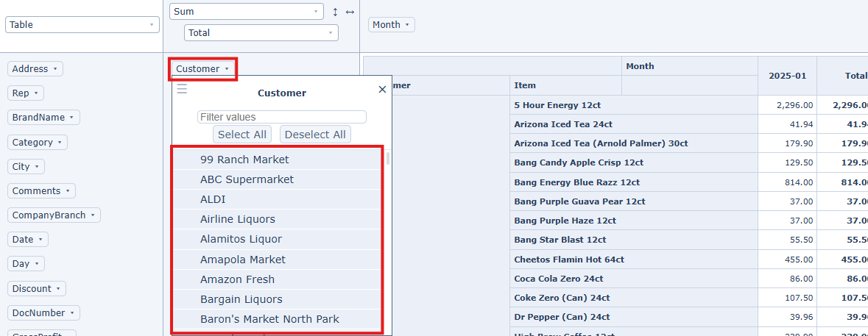Click the Deselect All button
The width and height of the screenshot is (868, 336).
[x=315, y=135]
